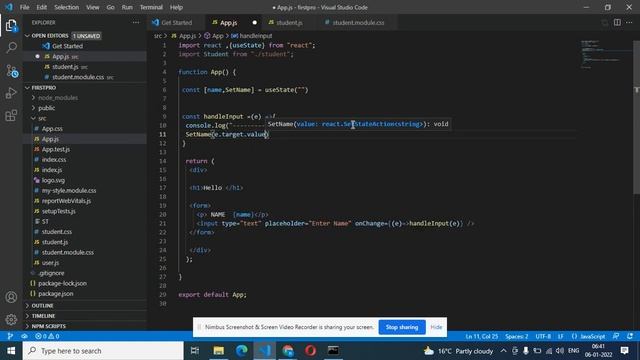The image size is (640, 360).
Task: Split the editor to the right
Action: [617, 22]
